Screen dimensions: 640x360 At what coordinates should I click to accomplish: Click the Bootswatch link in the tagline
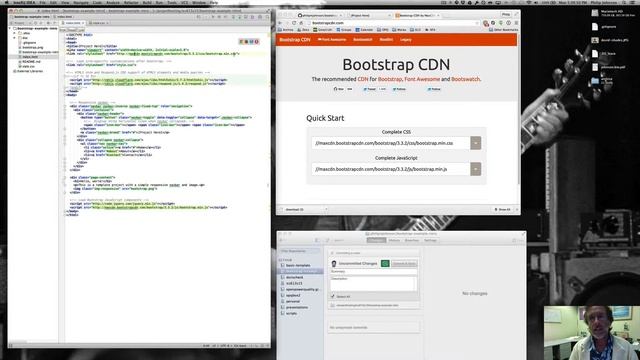click(x=465, y=79)
